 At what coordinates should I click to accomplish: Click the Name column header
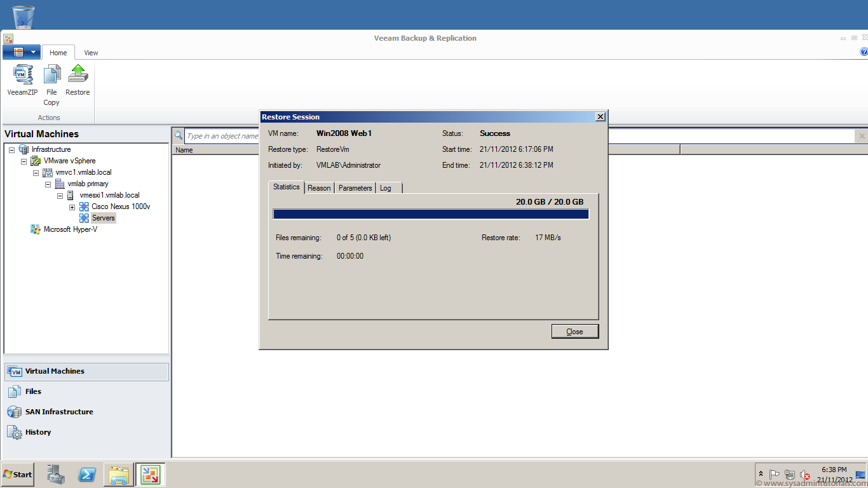click(216, 150)
